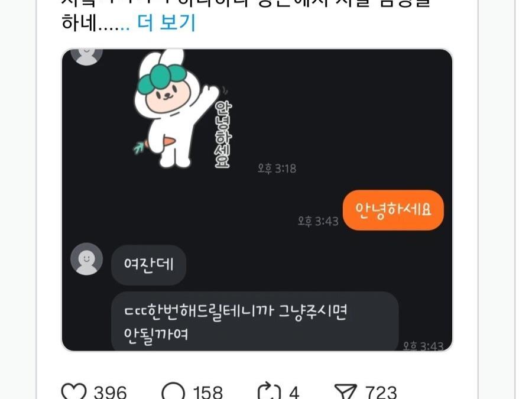532x399 pixels.
Task: Repost using the retweet arrows icon
Action: (x=269, y=392)
